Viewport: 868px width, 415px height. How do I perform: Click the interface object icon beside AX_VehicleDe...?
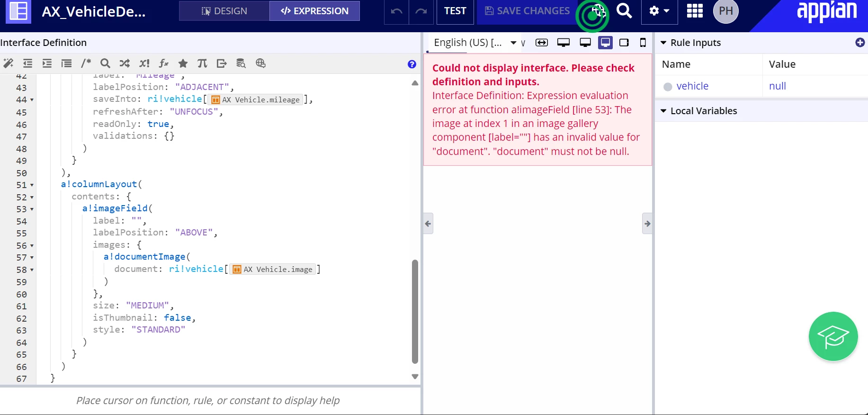pos(18,11)
